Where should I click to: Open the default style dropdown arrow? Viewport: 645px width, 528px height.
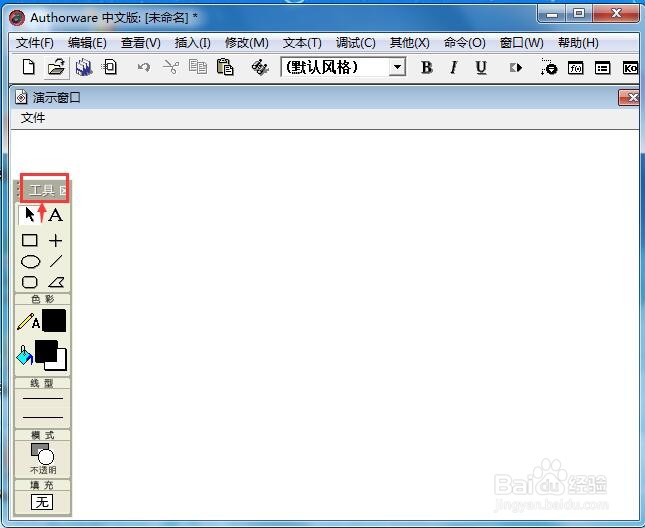(397, 67)
